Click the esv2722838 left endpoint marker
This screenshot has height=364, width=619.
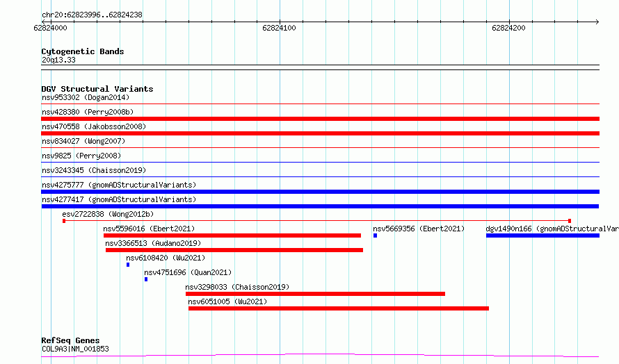pos(64,221)
